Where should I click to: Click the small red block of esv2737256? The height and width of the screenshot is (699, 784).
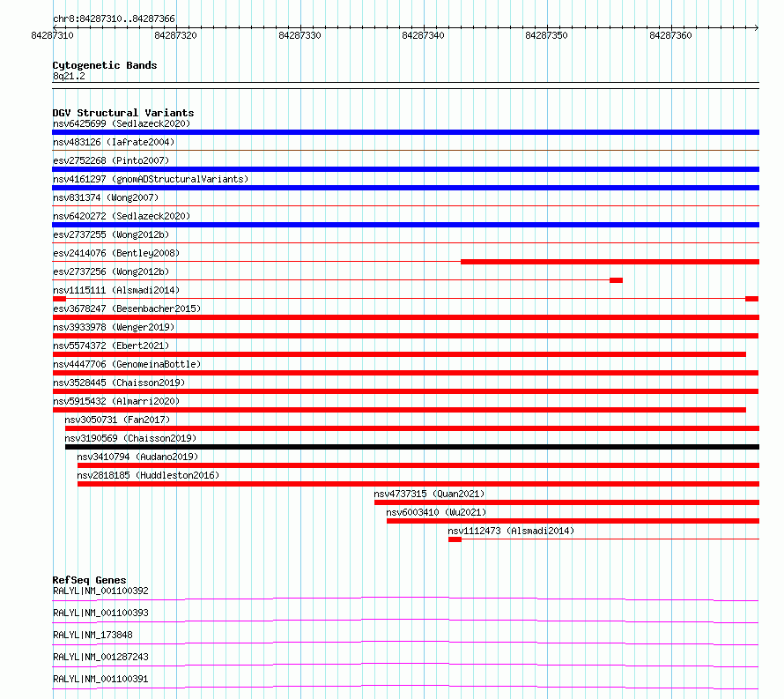[x=616, y=280]
